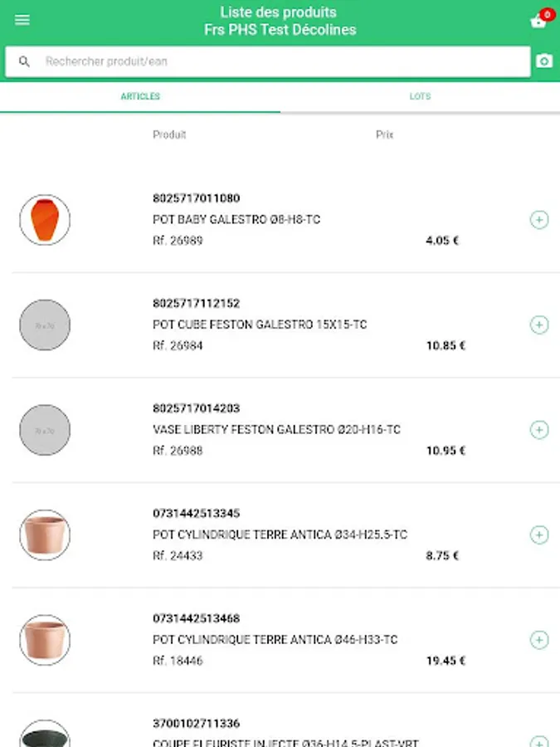Click the Prix column header
Viewport: 560px width, 747px height.
pyautogui.click(x=384, y=134)
